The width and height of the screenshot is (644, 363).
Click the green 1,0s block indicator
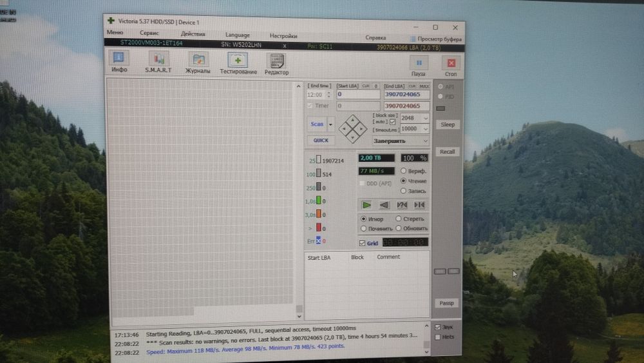click(318, 201)
